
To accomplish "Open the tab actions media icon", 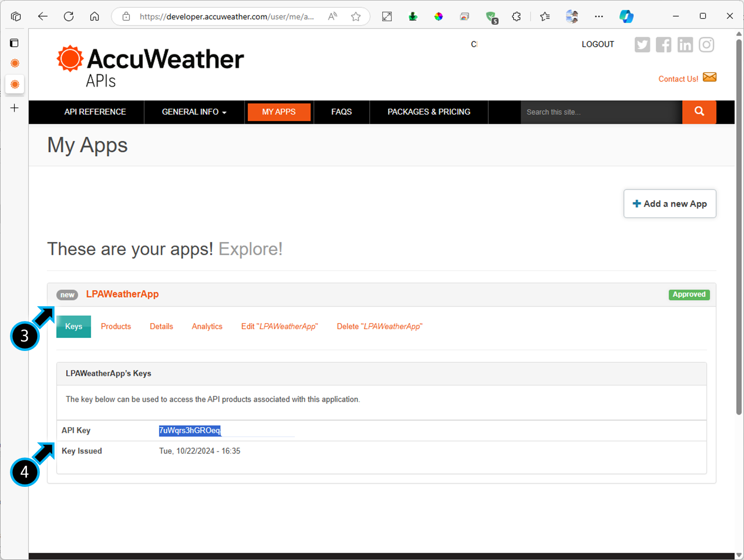I will (464, 16).
